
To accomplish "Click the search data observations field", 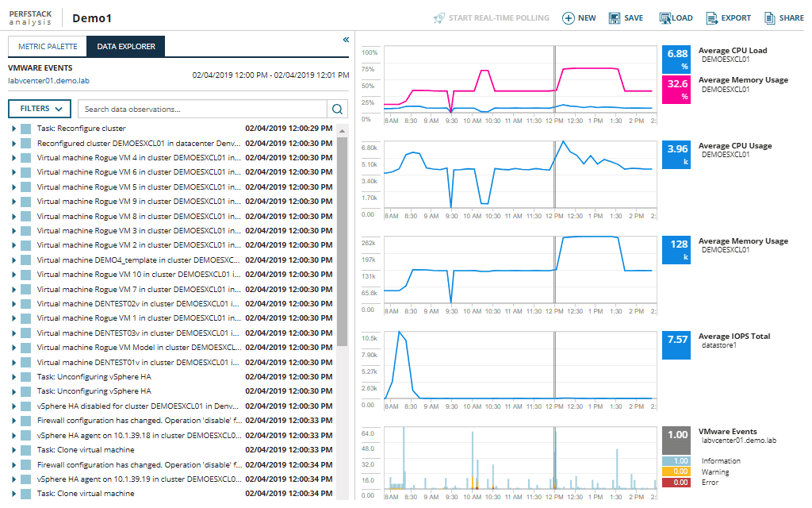I will pos(202,109).
